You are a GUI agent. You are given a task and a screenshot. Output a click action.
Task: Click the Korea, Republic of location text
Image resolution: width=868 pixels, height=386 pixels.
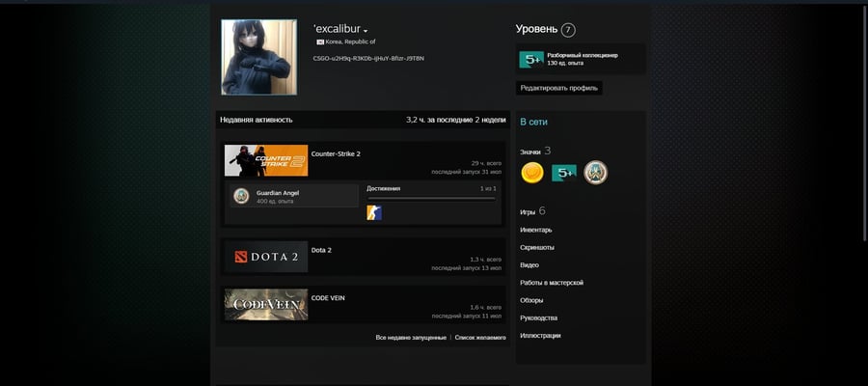click(350, 42)
